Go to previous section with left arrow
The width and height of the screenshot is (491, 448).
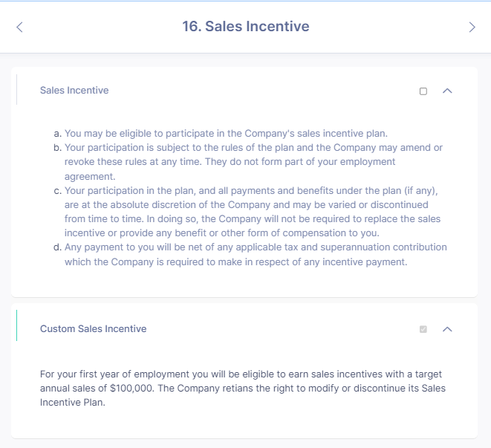tap(19, 27)
